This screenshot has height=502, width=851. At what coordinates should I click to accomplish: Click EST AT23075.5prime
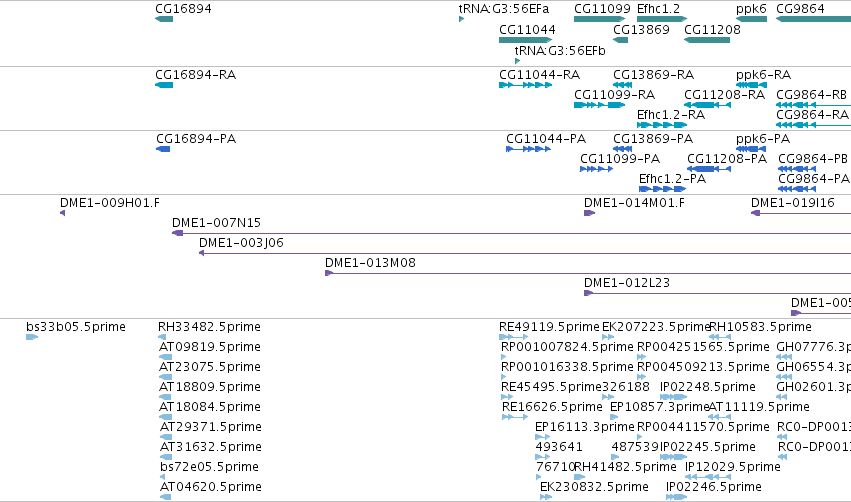(x=209, y=367)
